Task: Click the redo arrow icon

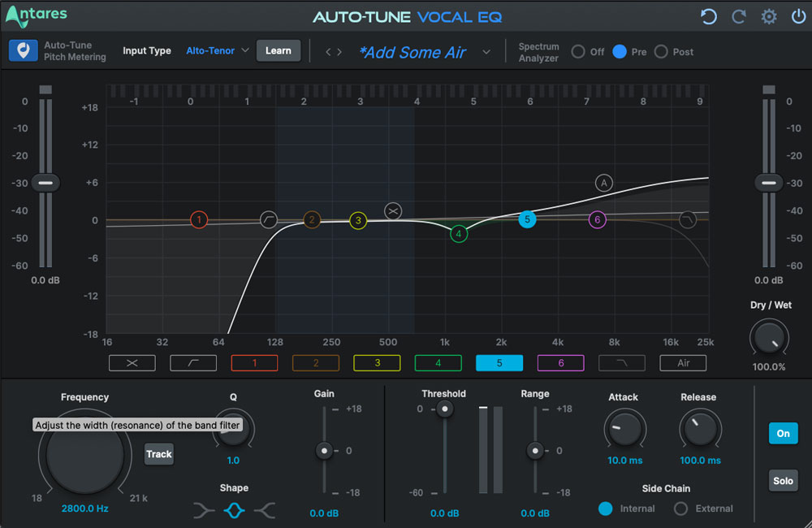Action: [x=738, y=16]
